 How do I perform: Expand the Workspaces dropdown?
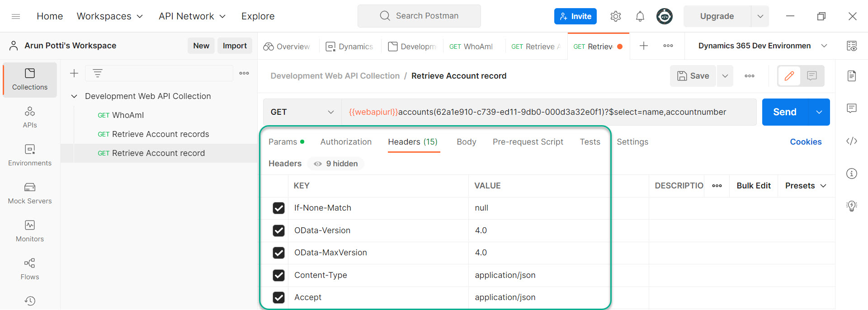(x=110, y=16)
